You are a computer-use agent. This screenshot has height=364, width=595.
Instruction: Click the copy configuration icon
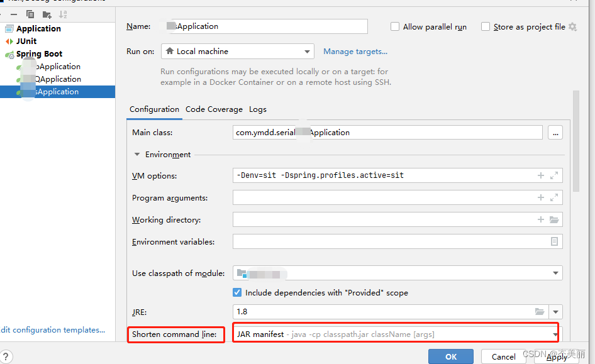click(x=30, y=14)
